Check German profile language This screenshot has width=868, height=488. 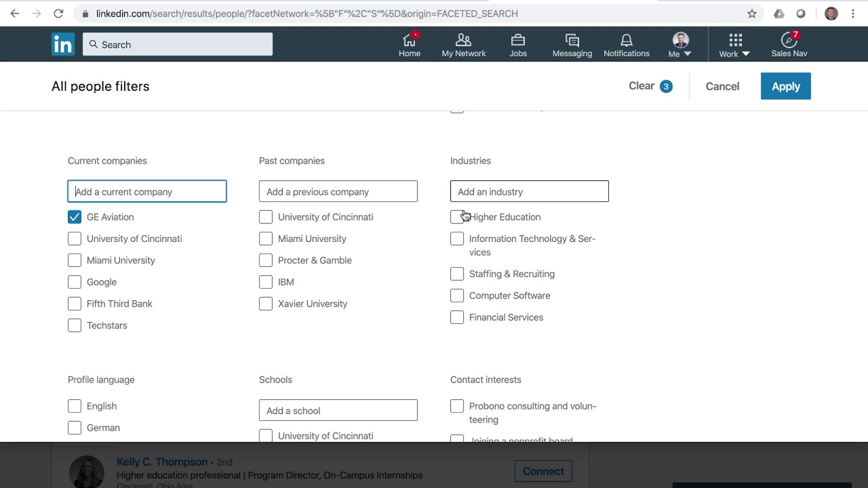[75, 428]
